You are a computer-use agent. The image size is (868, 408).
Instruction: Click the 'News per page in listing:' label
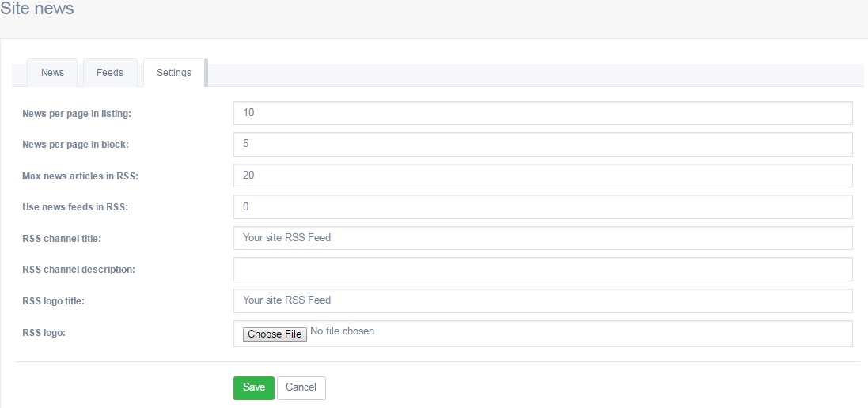77,113
